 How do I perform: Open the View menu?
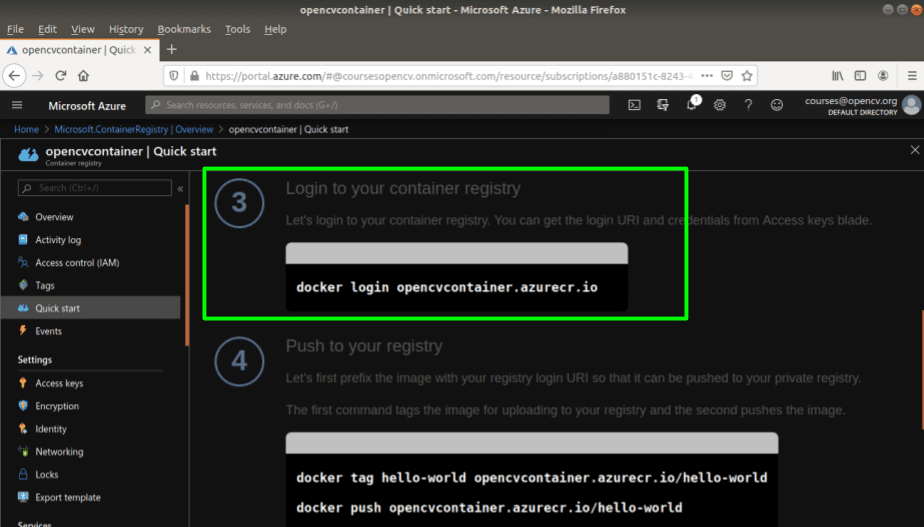coord(82,29)
